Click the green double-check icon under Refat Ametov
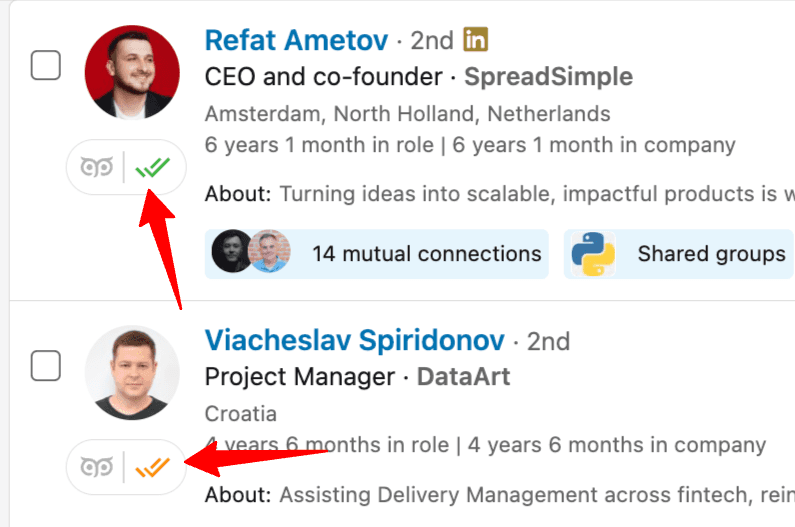The image size is (795, 527). click(153, 167)
